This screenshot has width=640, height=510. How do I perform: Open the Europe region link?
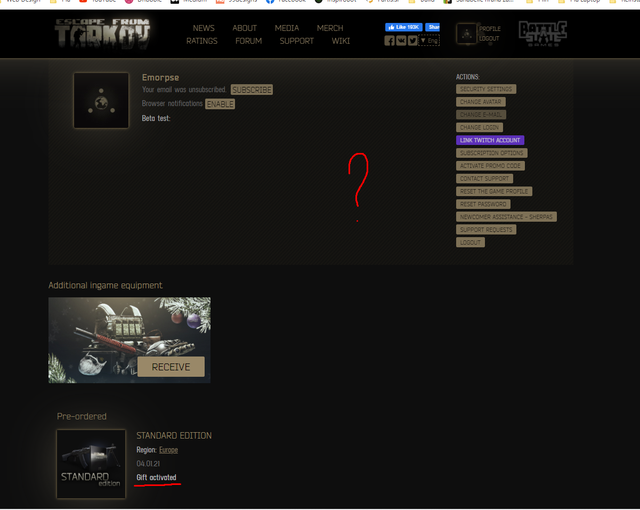pyautogui.click(x=168, y=450)
